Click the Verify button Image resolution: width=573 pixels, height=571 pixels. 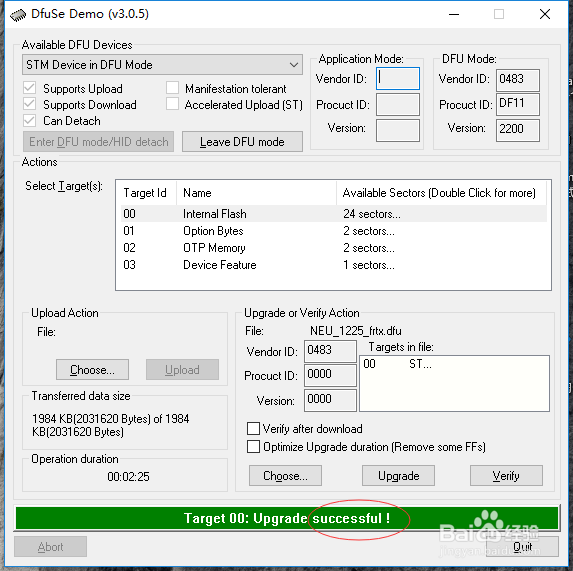(x=506, y=476)
